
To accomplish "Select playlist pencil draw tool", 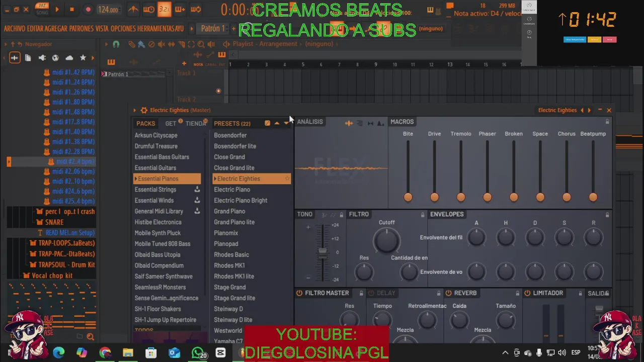I will pyautogui.click(x=132, y=44).
